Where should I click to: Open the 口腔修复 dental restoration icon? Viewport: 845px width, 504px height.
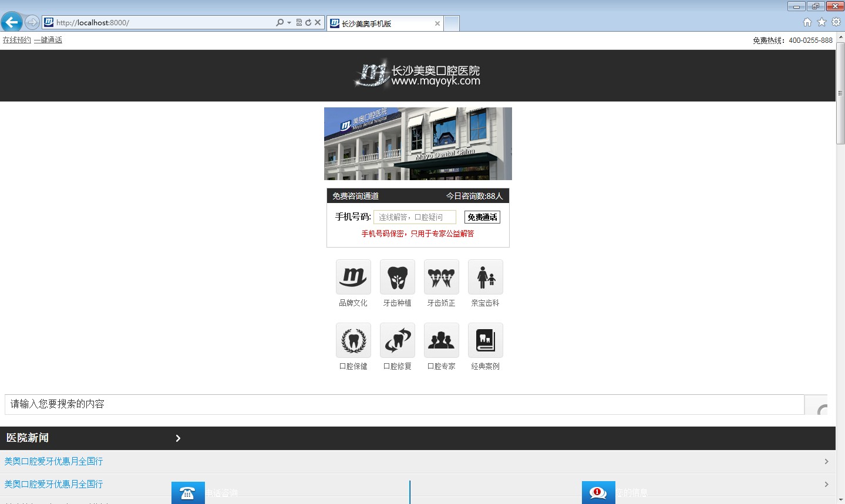click(398, 340)
